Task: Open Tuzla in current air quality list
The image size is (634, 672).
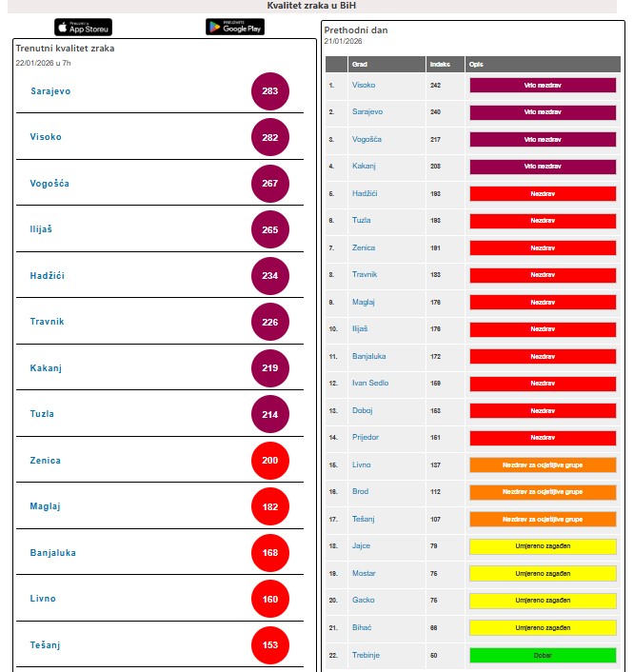Action: tap(42, 414)
